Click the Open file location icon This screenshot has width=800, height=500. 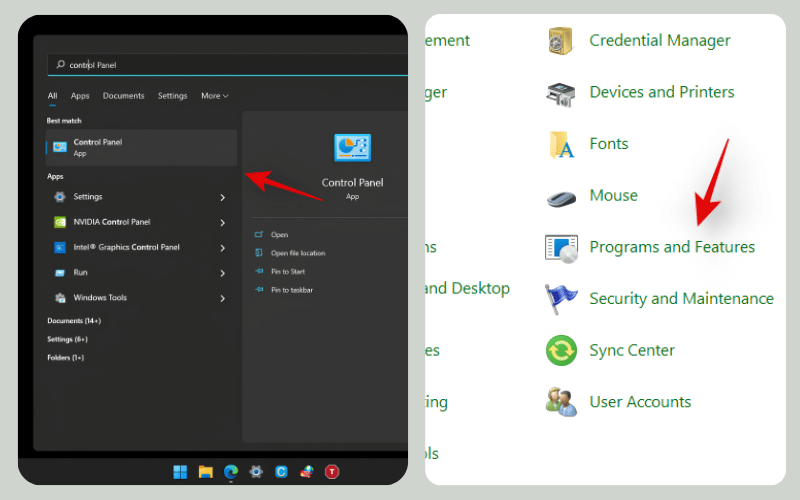click(259, 253)
